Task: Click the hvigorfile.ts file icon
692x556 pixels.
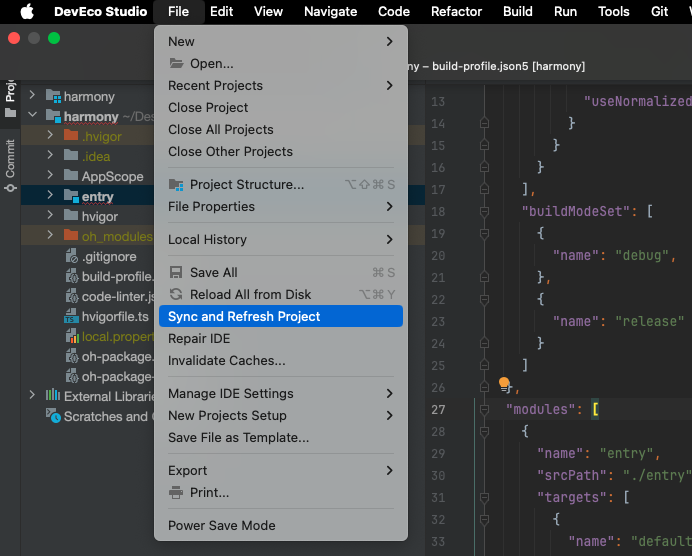Action: click(72, 316)
